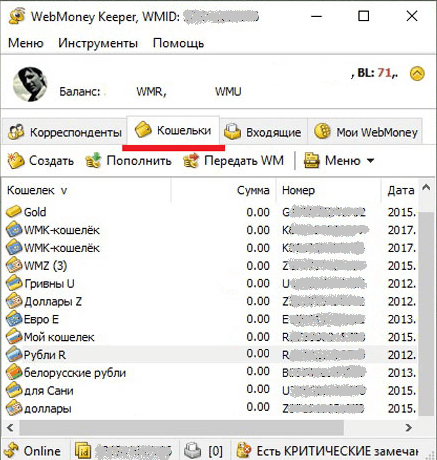This screenshot has height=460, width=437.
Task: Click the Рубли R wallet icon
Action: pos(14,354)
